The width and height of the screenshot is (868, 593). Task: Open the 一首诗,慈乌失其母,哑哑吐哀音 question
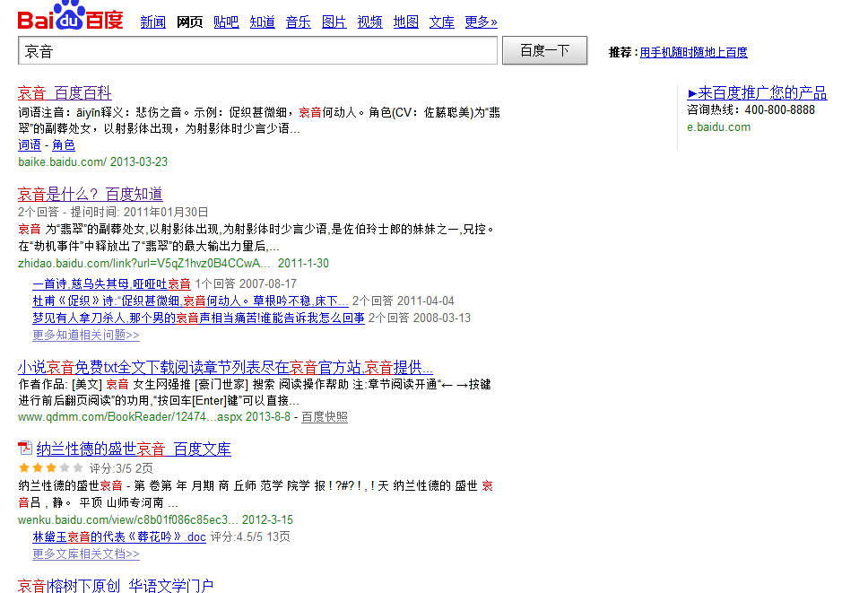(111, 284)
